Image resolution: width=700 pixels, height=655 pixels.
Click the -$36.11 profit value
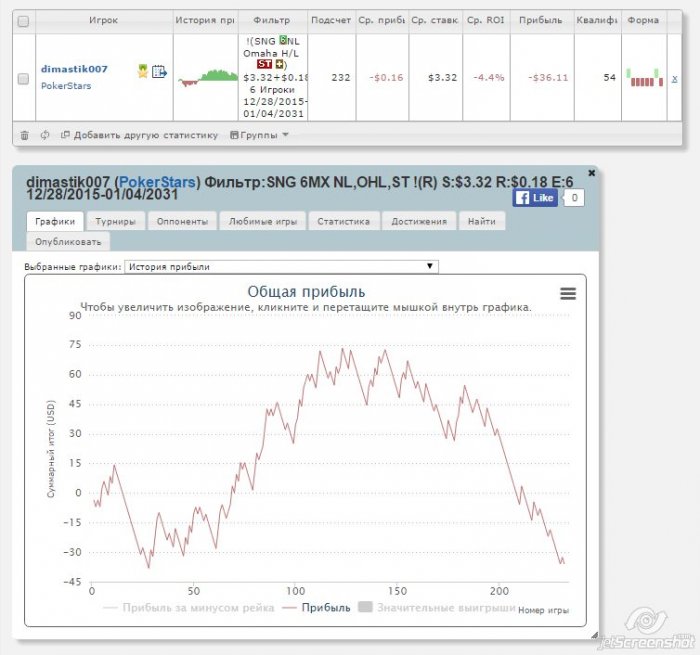point(548,78)
